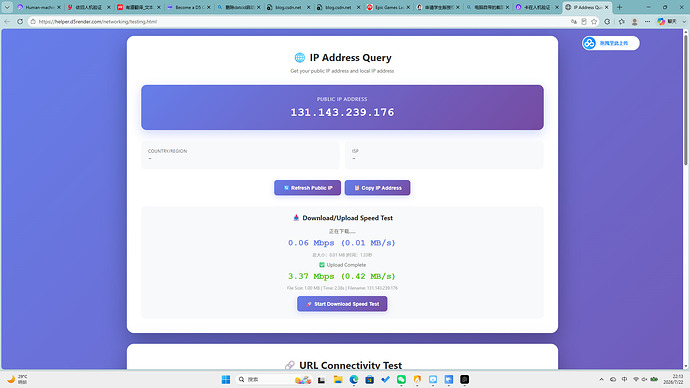Click the COUNTRY/REGION info card
Viewport: 690px width, 388px height.
[240, 154]
